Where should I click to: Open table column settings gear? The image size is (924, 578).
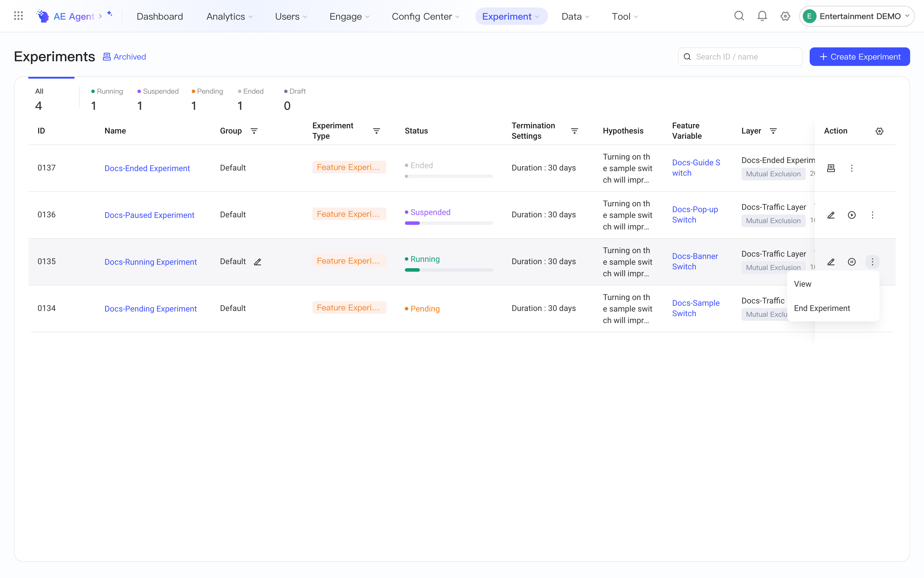coord(879,131)
